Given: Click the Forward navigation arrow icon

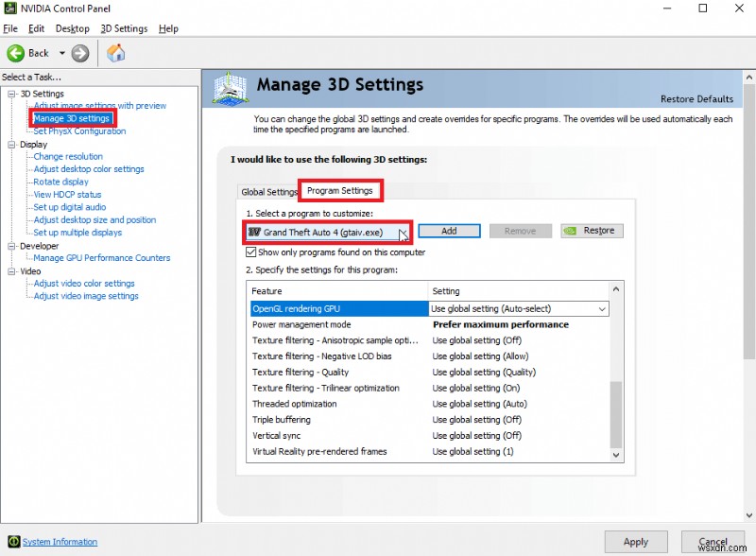Looking at the screenshot, I should (78, 53).
